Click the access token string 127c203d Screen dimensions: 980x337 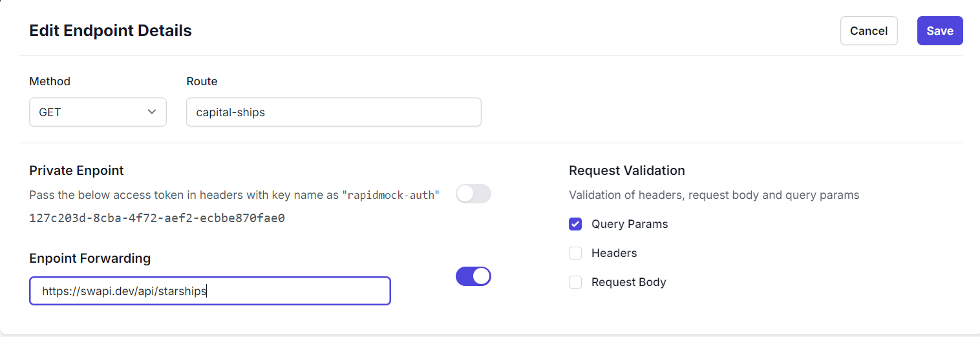157,218
